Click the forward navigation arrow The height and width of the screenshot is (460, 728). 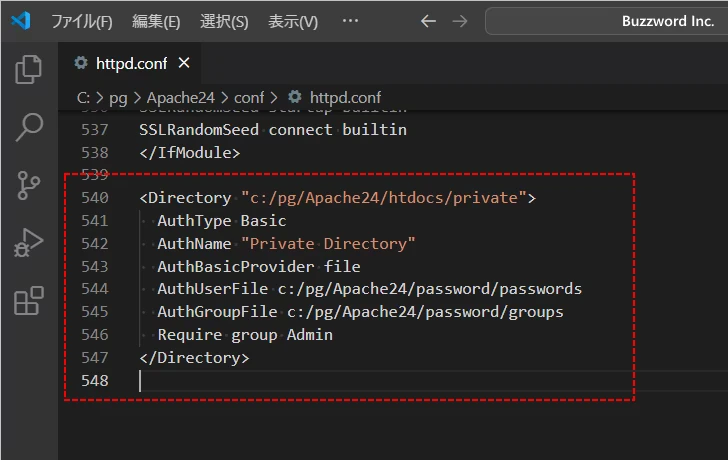point(460,21)
